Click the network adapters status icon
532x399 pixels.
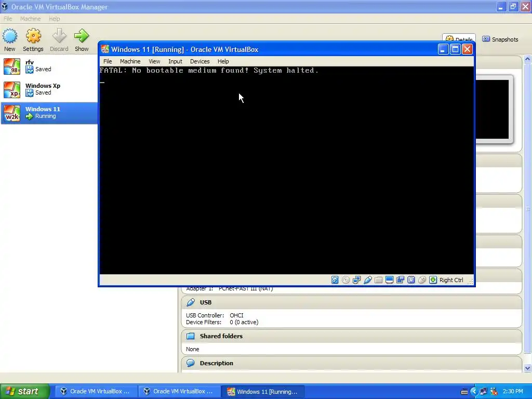[x=356, y=280]
